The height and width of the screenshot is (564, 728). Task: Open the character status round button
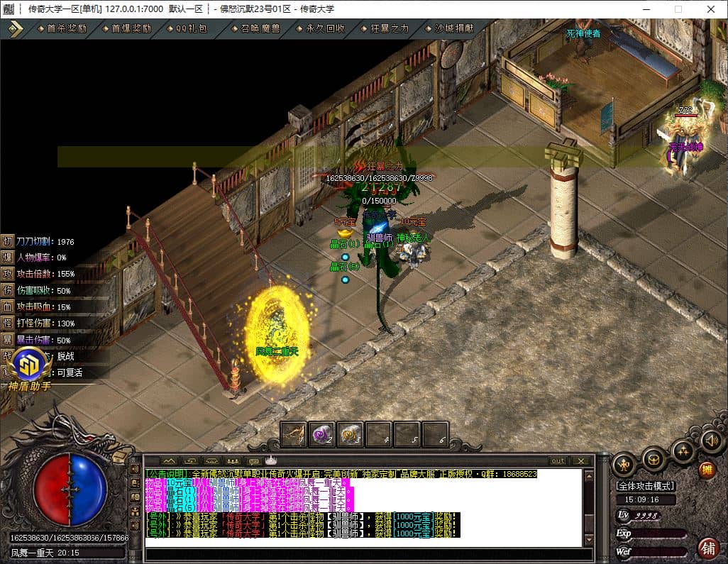(x=624, y=464)
